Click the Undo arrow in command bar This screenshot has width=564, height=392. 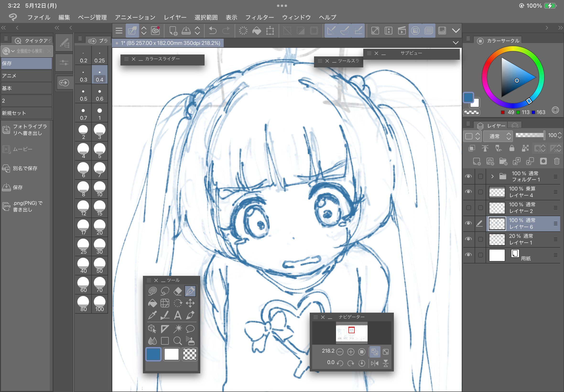point(212,31)
